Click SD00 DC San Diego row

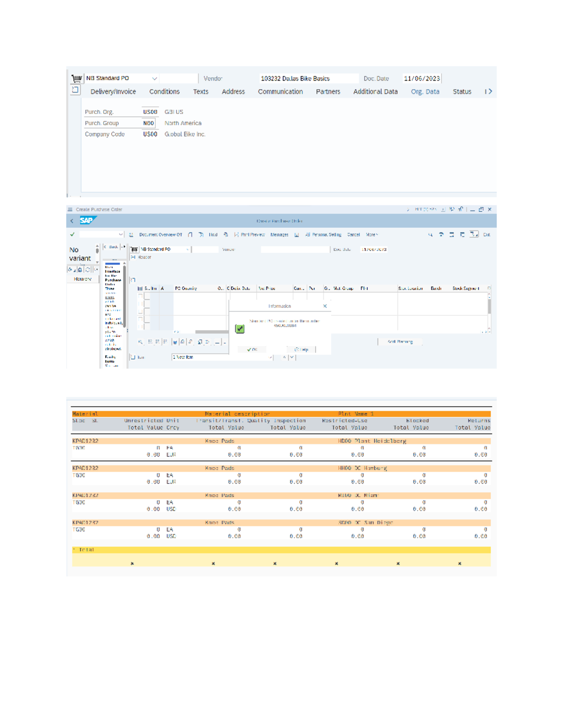pyautogui.click(x=281, y=523)
